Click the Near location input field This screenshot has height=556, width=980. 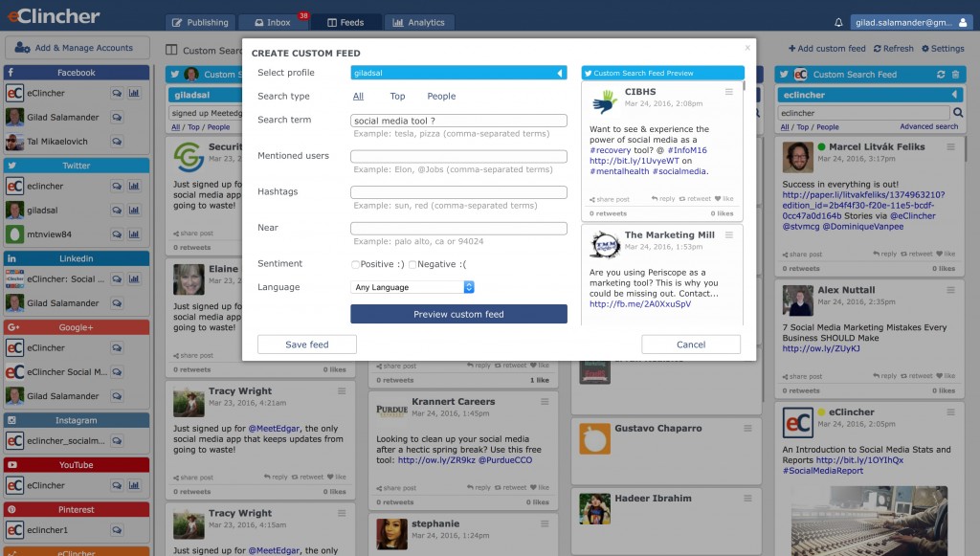point(458,228)
